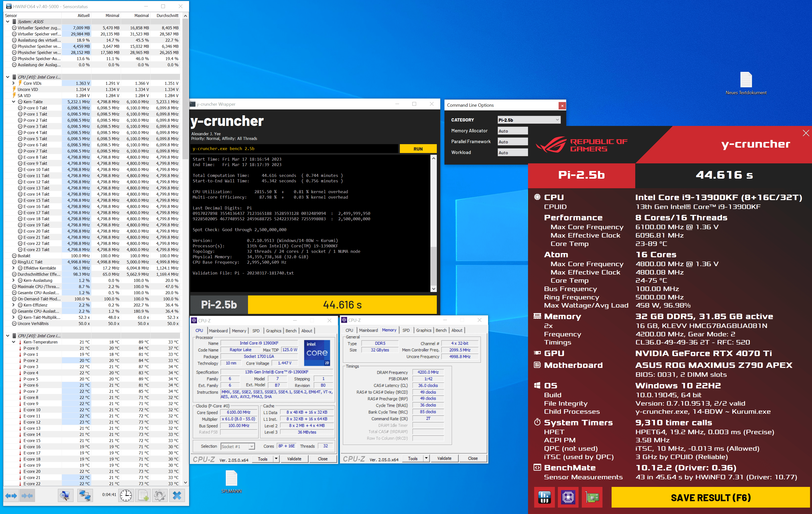This screenshot has height=514, width=812.
Task: Click Close in right CPU-Z window
Action: tap(473, 458)
